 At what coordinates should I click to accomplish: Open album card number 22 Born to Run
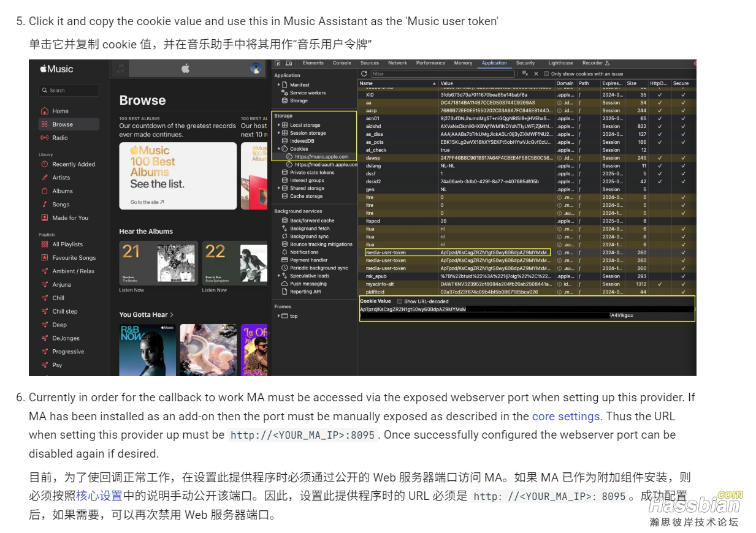234,263
